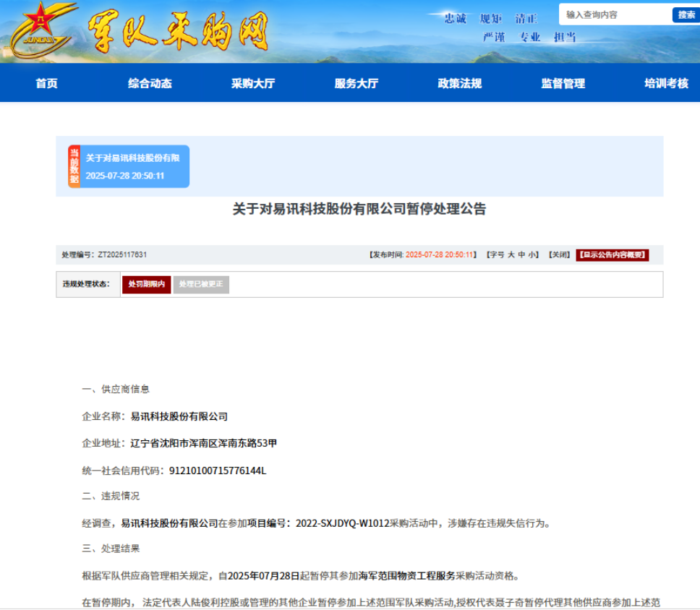Click the 处理编号 ZT2025117631 text
Image resolution: width=700 pixels, height=610 pixels.
tap(104, 255)
